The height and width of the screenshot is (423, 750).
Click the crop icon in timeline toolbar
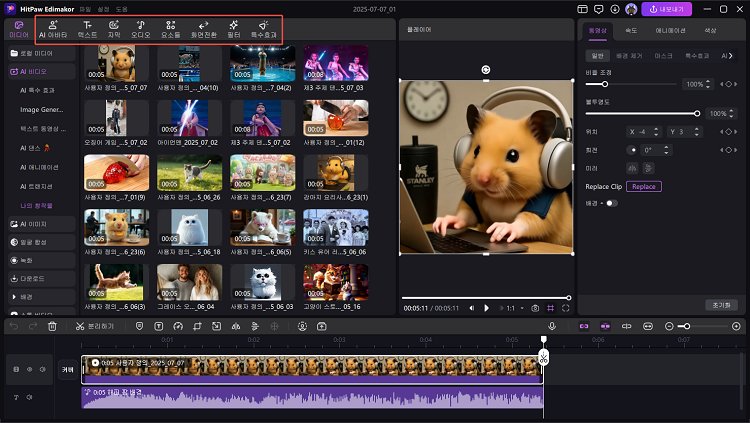click(197, 326)
